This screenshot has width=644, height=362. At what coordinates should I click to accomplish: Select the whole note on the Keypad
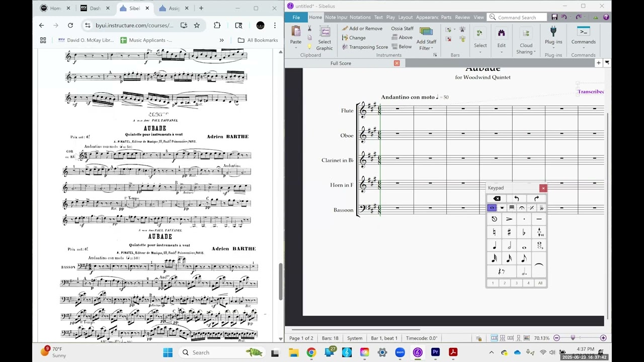[524, 245]
